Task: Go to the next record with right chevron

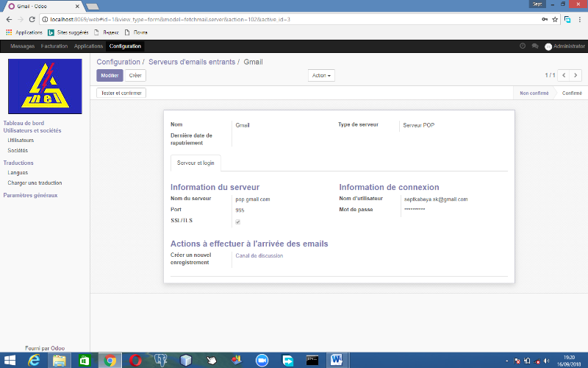Action: (576, 75)
